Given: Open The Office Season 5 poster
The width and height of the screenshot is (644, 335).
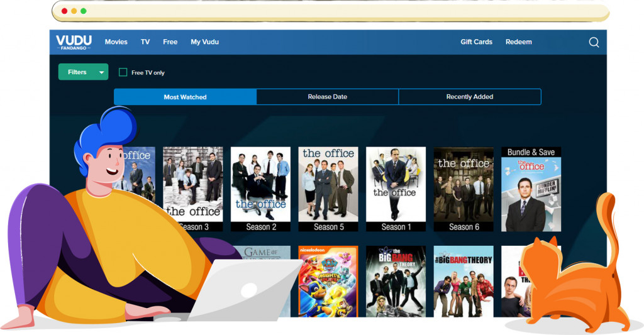Looking at the screenshot, I should click(x=328, y=189).
